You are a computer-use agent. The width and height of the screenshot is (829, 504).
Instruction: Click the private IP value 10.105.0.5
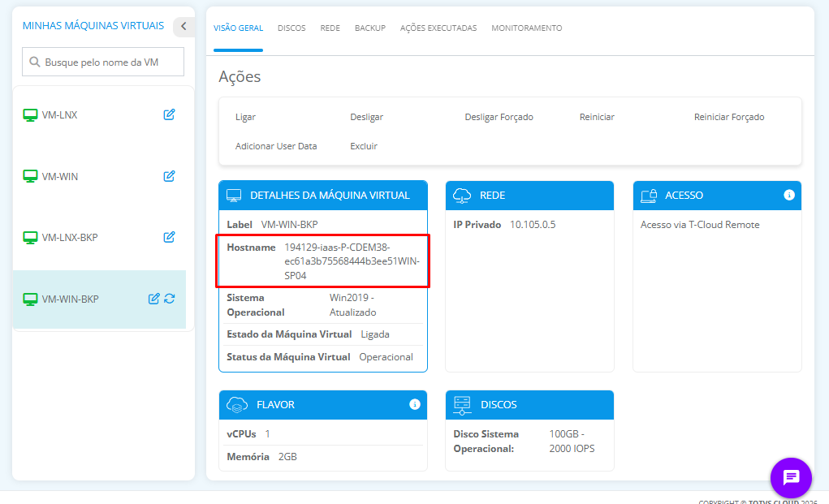point(533,225)
